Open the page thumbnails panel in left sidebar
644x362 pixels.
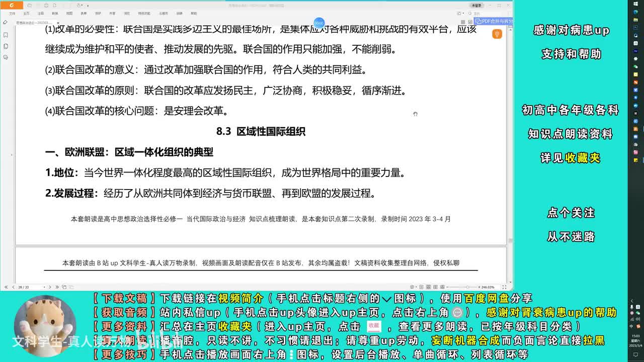[x=6, y=46]
